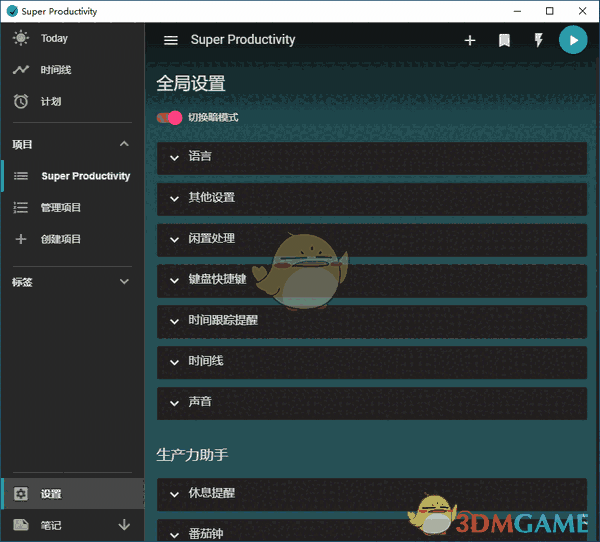Viewport: 600px width, 542px height.
Task: Click the plus icon beside 创建项目
Action: click(21, 239)
